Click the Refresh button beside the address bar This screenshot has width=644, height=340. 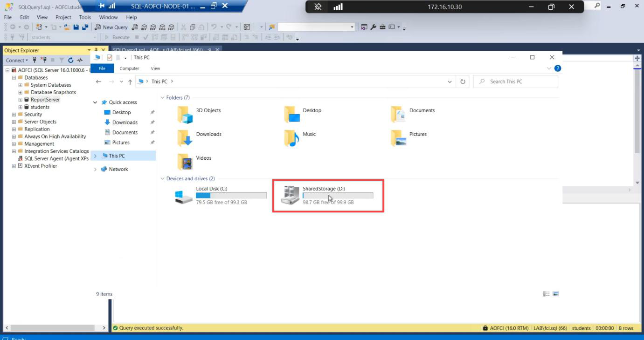(463, 82)
